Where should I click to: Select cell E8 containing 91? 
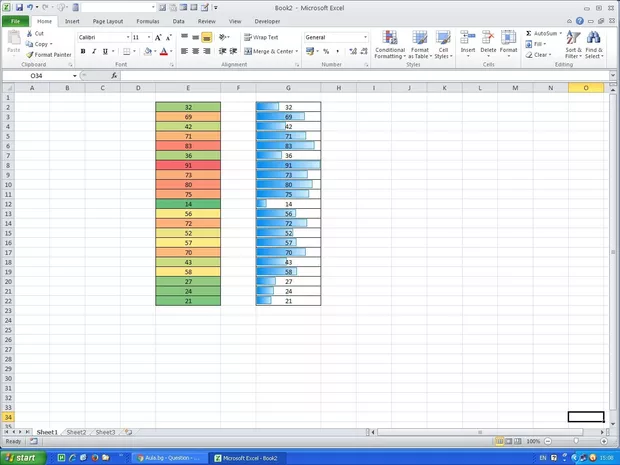tap(188, 165)
